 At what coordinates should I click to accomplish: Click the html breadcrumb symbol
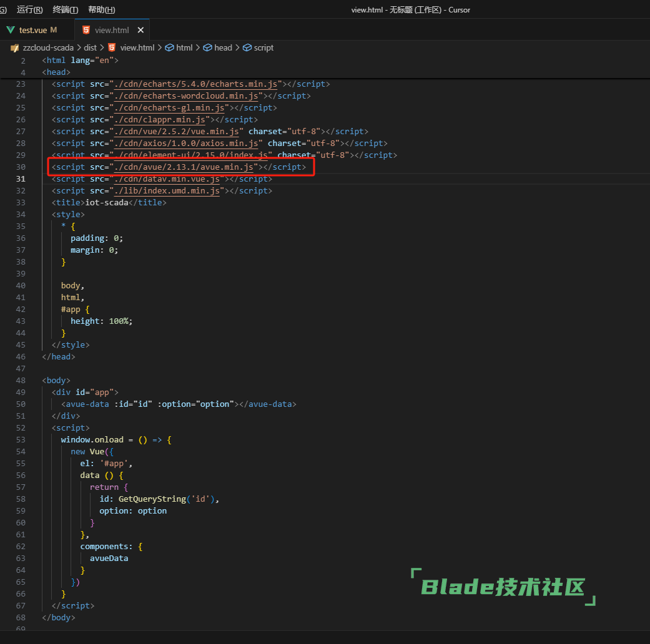click(x=184, y=47)
